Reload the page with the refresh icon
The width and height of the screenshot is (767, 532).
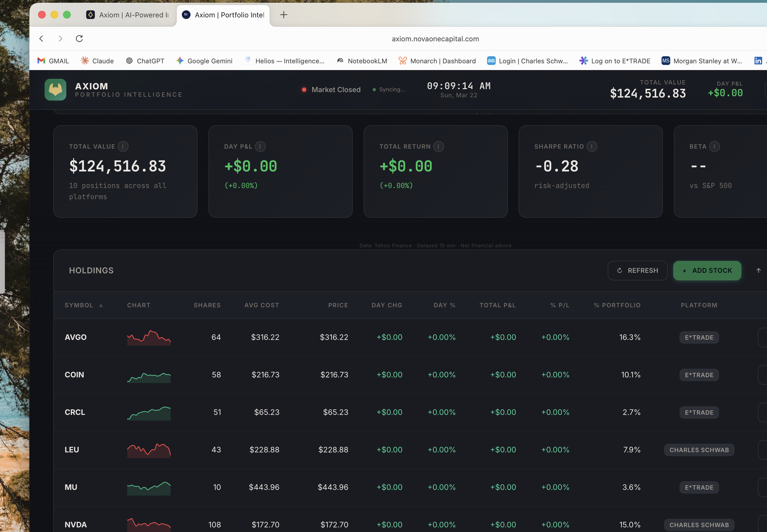(79, 39)
